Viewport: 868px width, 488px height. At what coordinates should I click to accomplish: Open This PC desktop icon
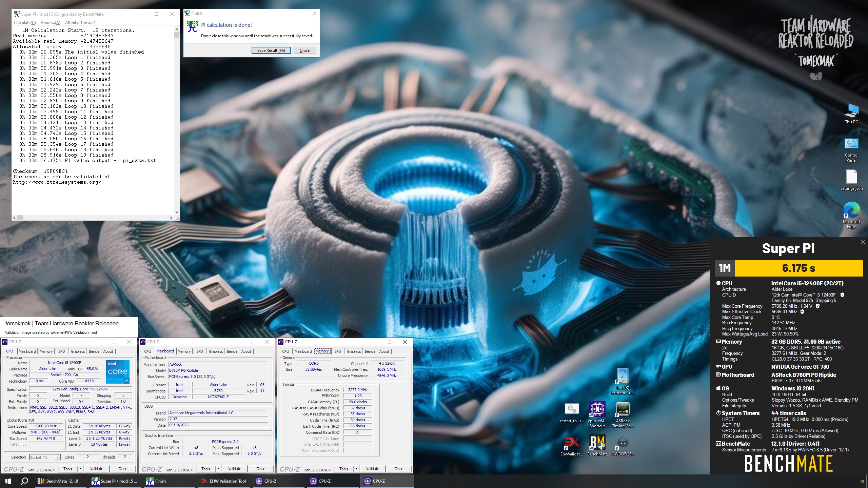[x=851, y=114]
